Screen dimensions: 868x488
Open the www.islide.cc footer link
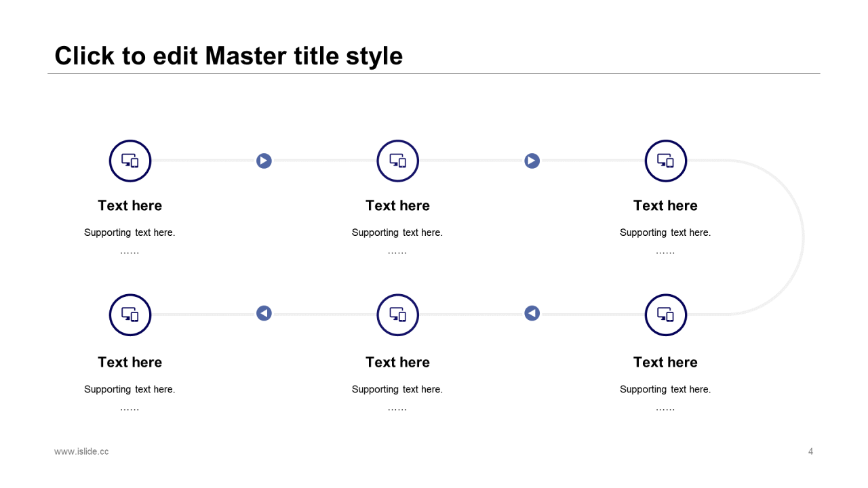pyautogui.click(x=81, y=451)
